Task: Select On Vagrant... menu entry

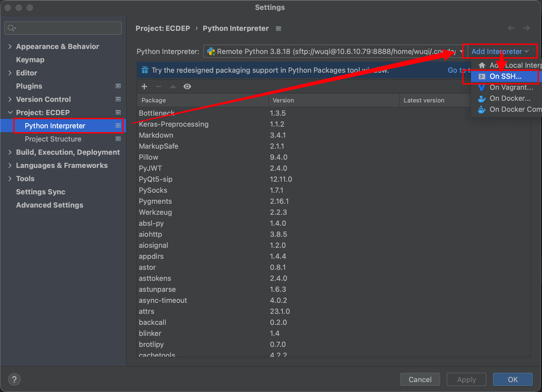Action: pos(511,87)
